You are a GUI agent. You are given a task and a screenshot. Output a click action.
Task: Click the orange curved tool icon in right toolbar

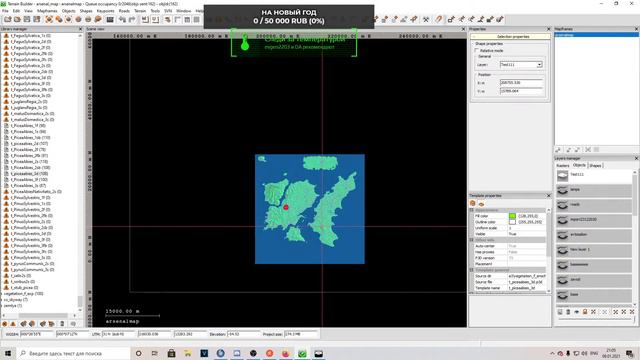[439, 19]
